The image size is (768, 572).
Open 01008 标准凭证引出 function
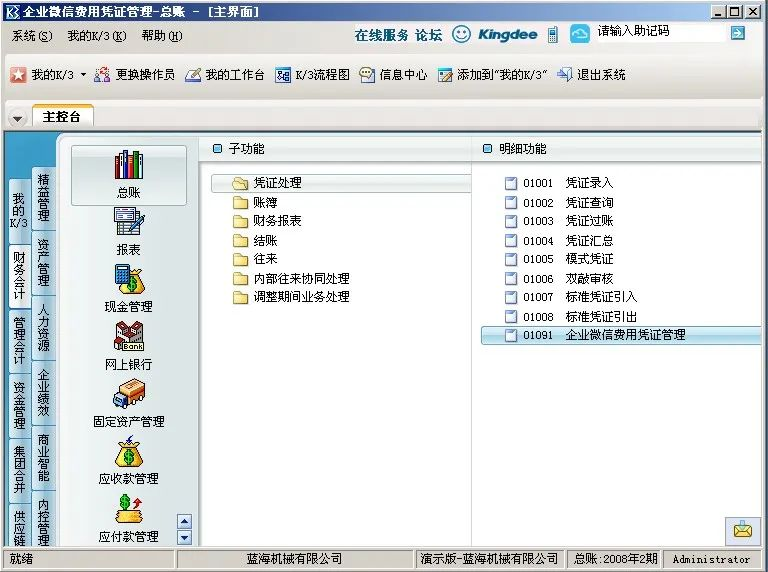point(571,316)
